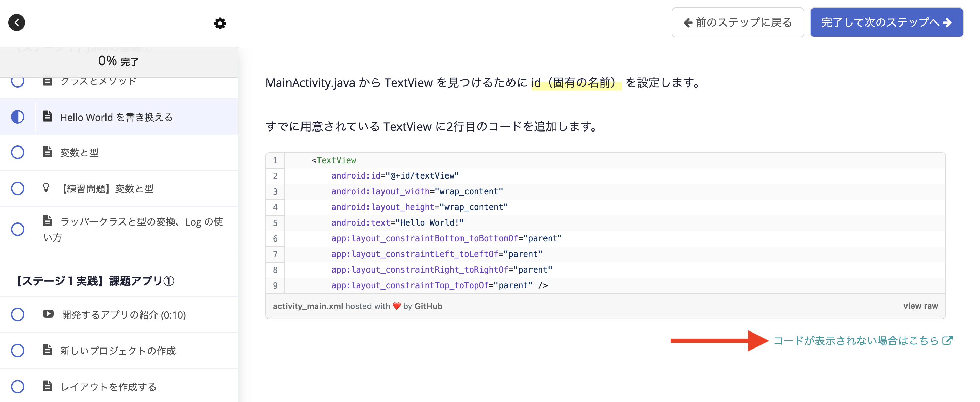
Task: Open the settings gear icon
Action: (x=220, y=23)
